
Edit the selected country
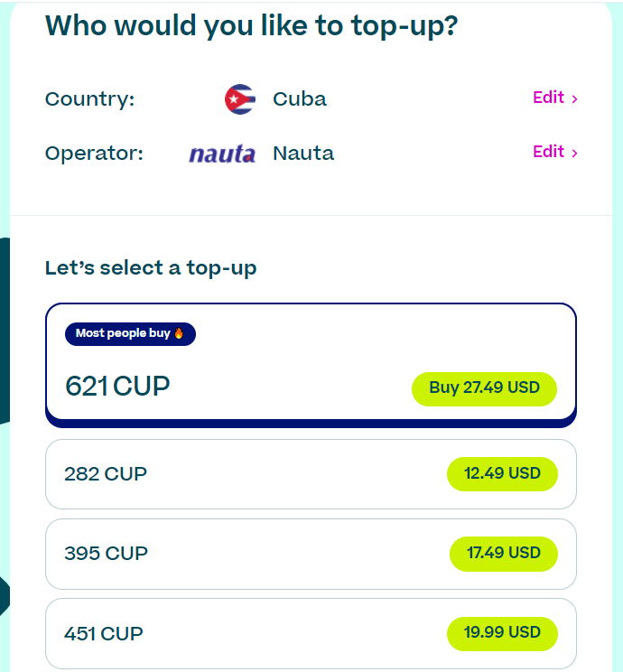pyautogui.click(x=555, y=98)
